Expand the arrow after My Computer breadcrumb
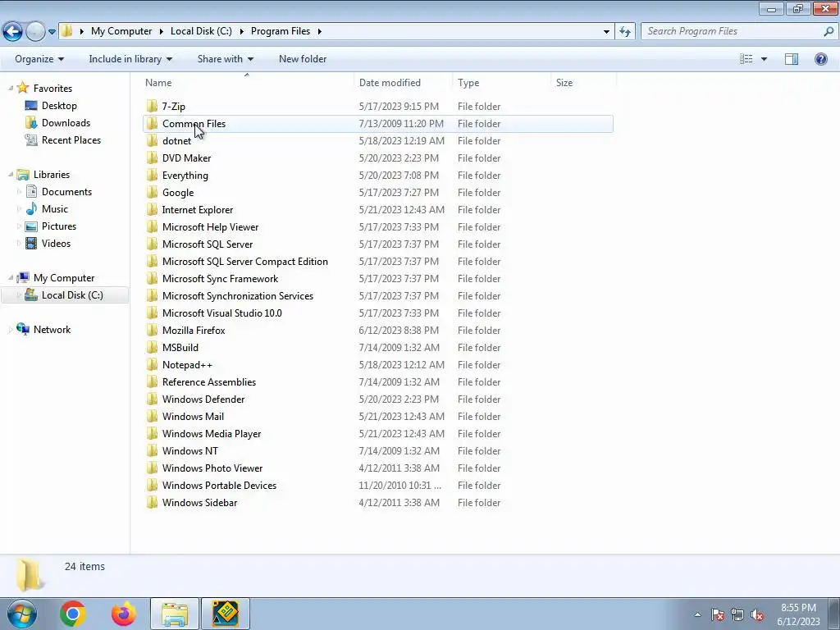Image resolution: width=840 pixels, height=630 pixels. point(162,32)
